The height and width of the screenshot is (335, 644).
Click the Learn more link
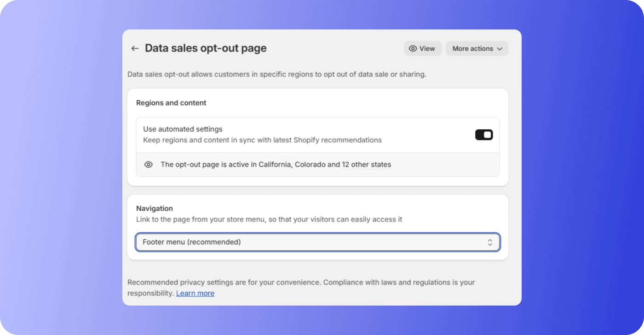pos(195,293)
